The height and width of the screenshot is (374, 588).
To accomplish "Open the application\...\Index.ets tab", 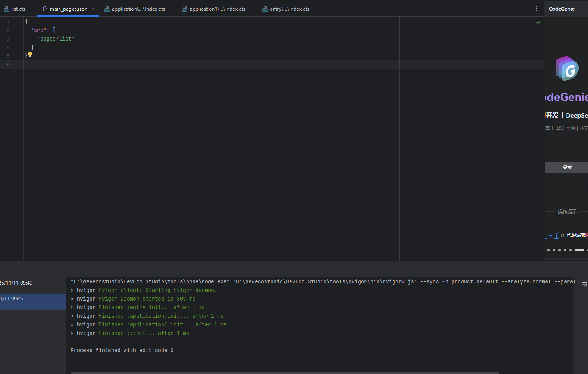I will coord(138,9).
